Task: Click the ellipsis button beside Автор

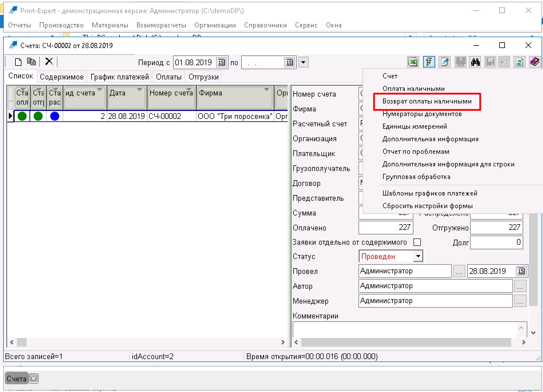Action: pyautogui.click(x=520, y=286)
